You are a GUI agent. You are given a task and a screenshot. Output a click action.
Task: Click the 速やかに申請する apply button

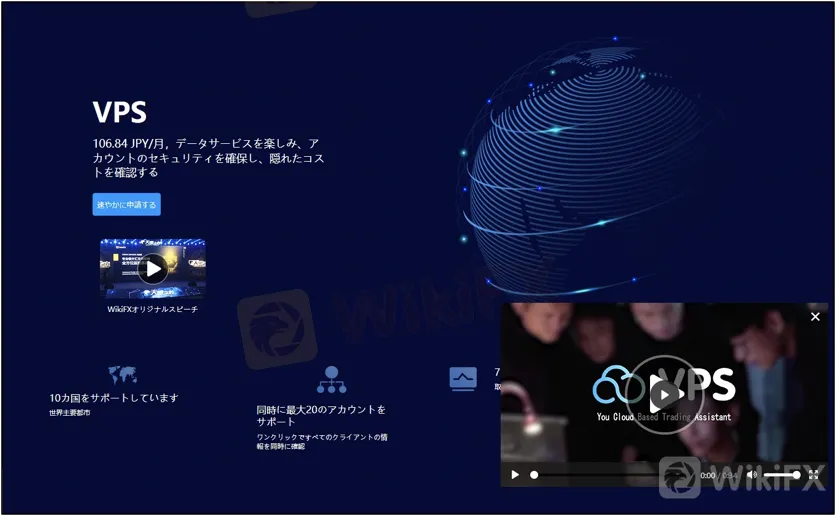coord(126,205)
